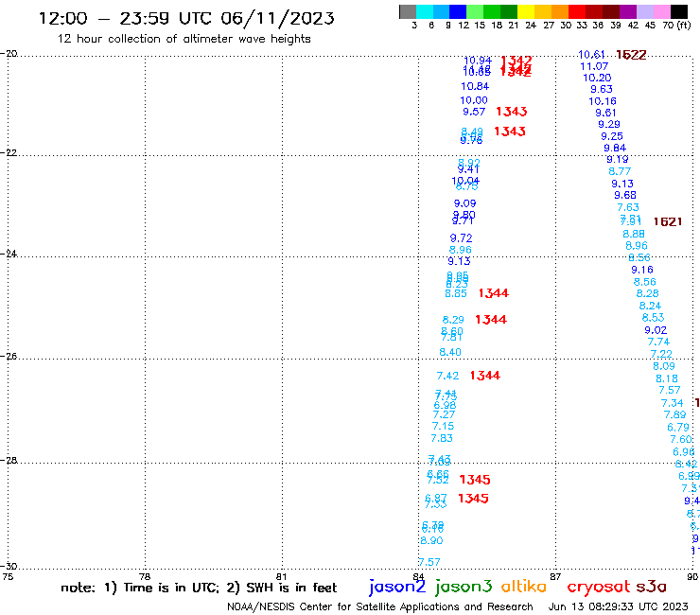Click the subtitle '12 hour collection of altimeter wave heights'
Image resolution: width=700 pixels, height=615 pixels.
(184, 39)
